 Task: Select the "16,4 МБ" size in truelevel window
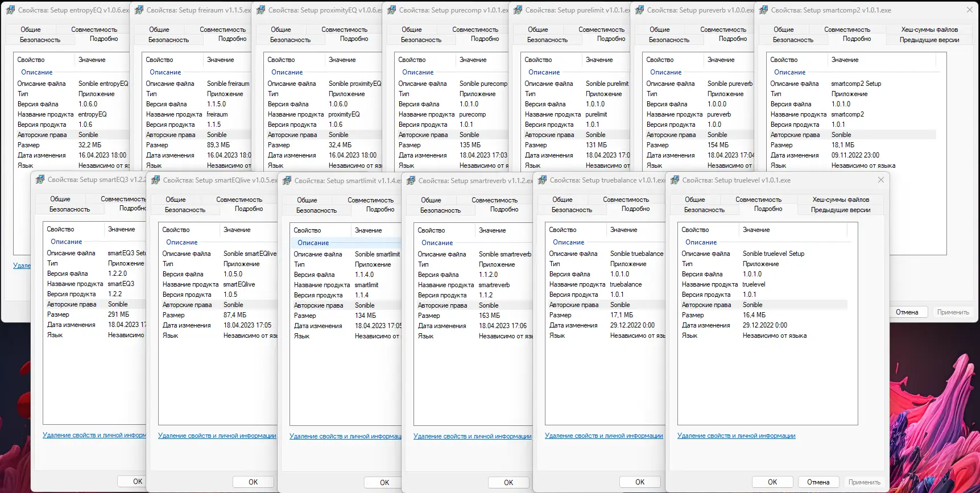tap(754, 315)
